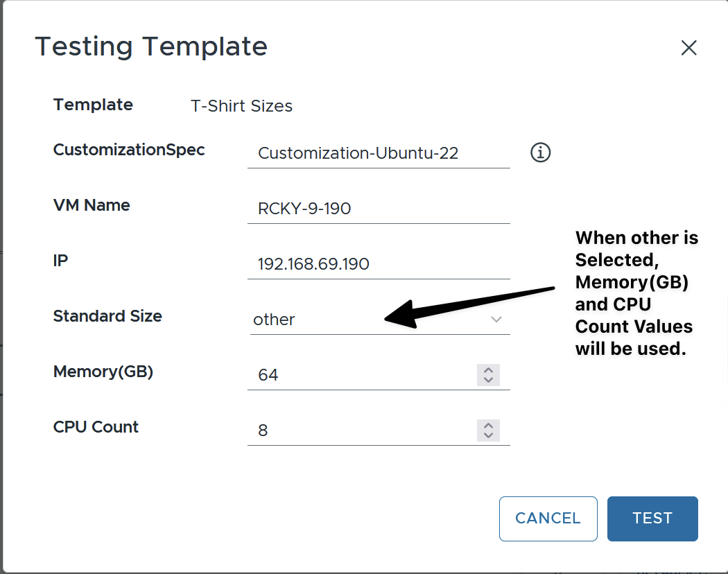Click the T-Shirt Sizes template name

241,106
